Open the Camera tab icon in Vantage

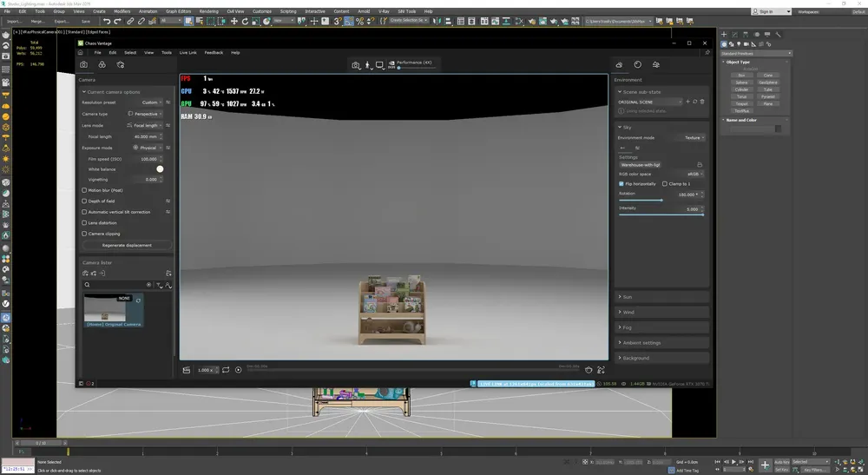pos(83,65)
